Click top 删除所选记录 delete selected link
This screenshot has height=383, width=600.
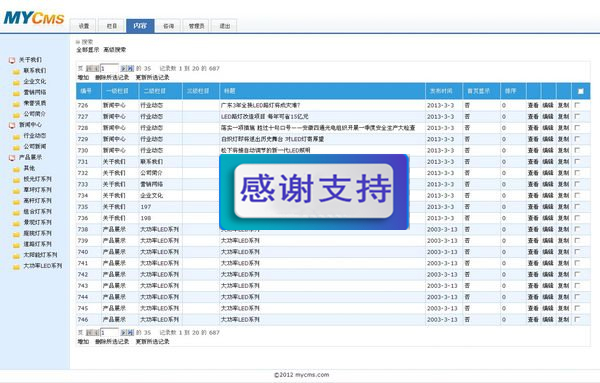tap(112, 77)
